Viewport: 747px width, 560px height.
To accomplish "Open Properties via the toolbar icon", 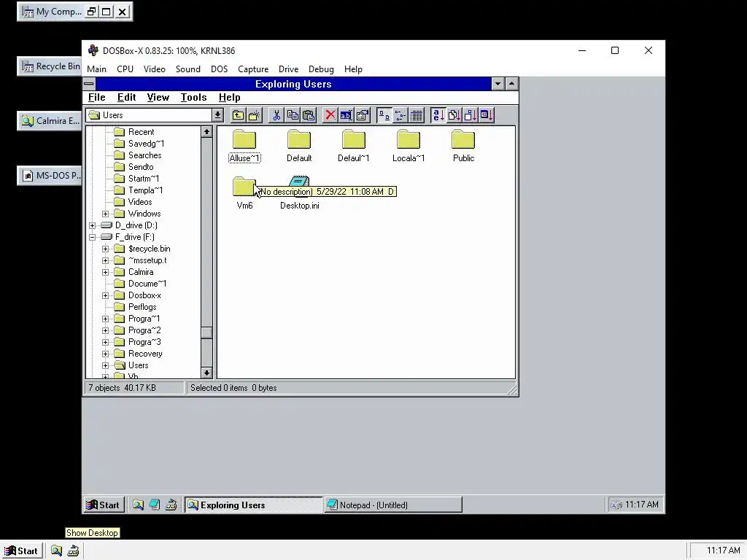I will [x=363, y=115].
